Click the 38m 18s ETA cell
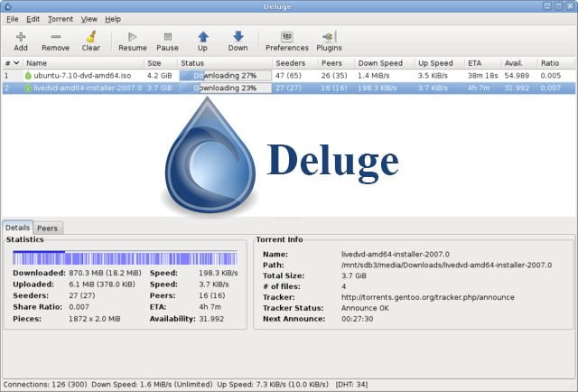Viewport: 578px width, 392px height. [482, 76]
